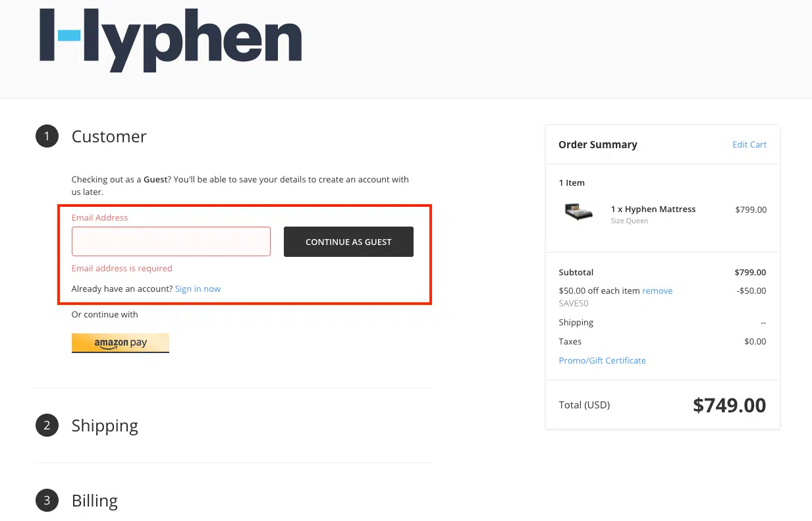The width and height of the screenshot is (812, 521).
Task: Click the SAVE50 coupon code text
Action: click(574, 304)
